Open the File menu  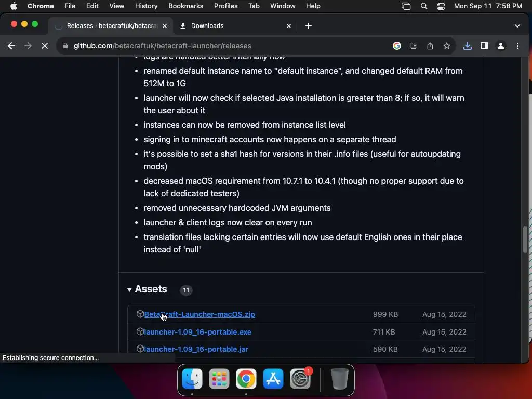70,6
